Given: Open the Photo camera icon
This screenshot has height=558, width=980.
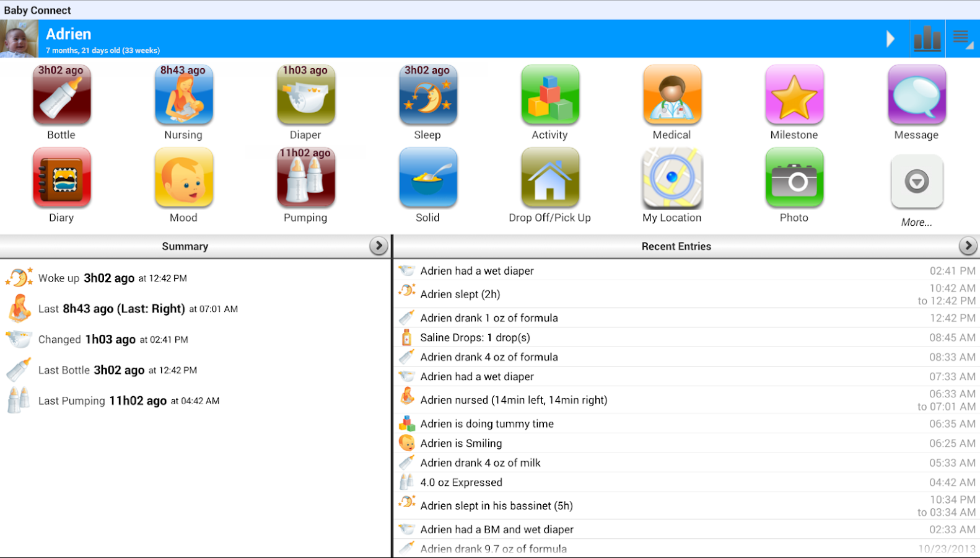Looking at the screenshot, I should click(794, 177).
